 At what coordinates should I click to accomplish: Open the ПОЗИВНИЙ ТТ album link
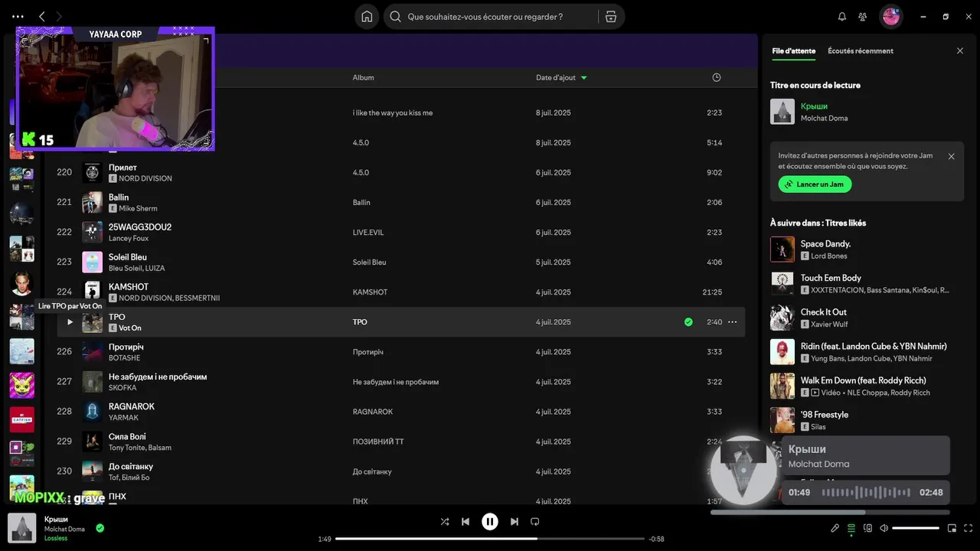tap(378, 442)
